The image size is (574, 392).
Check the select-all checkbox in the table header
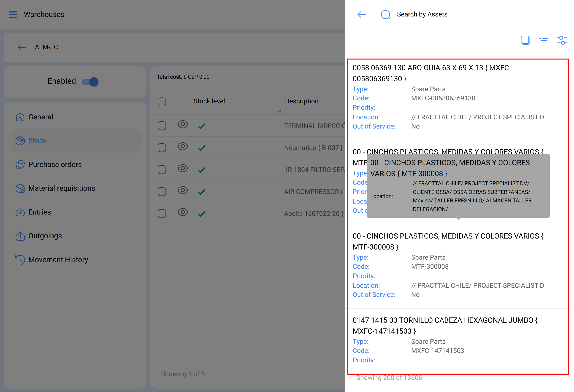162,102
